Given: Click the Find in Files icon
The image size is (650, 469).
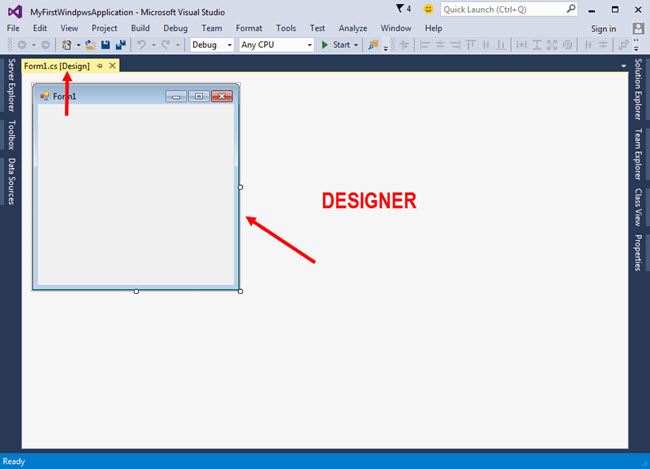Looking at the screenshot, I should tap(374, 45).
